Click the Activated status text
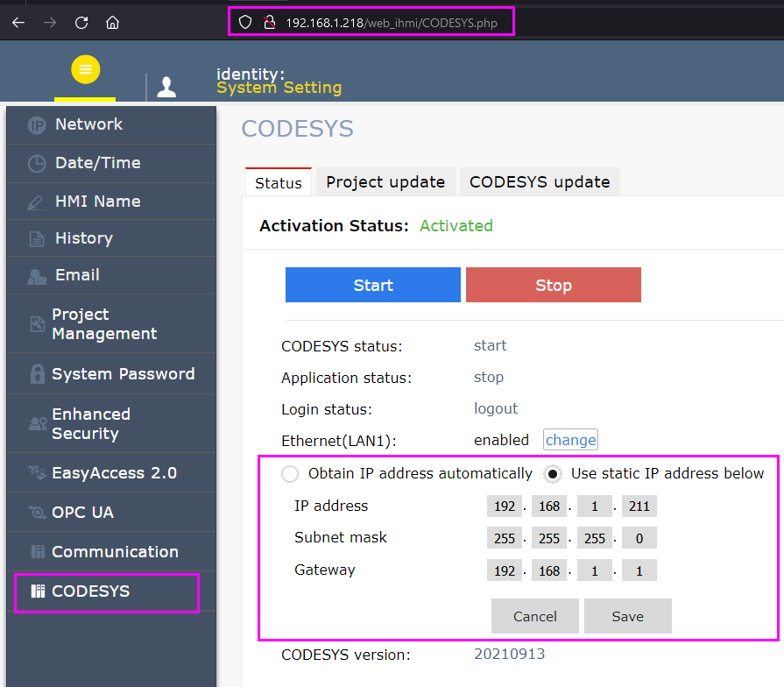The width and height of the screenshot is (784, 687). (456, 225)
